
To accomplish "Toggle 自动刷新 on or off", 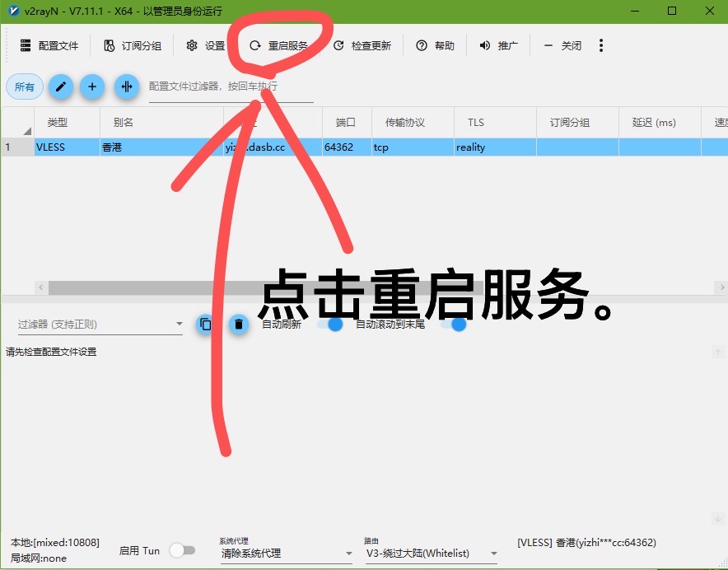I will 334,325.
